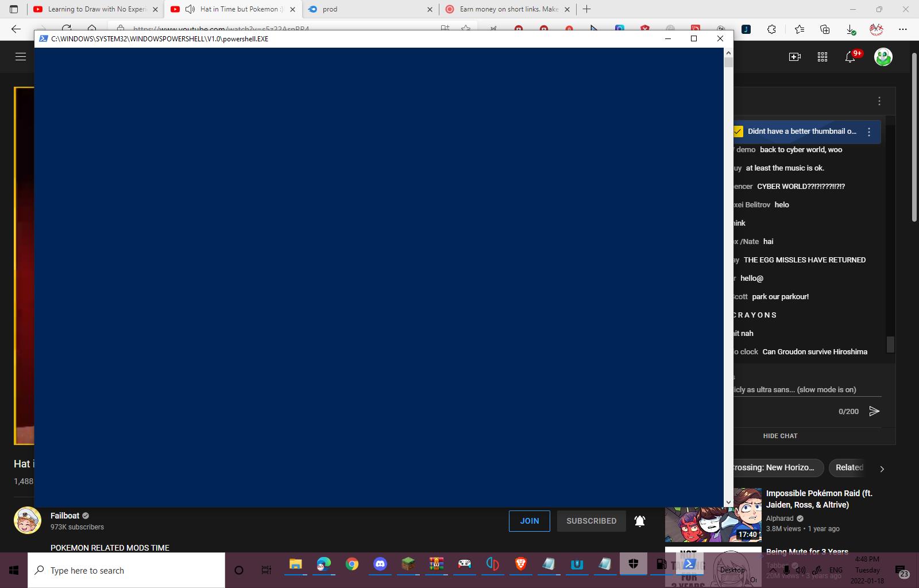
Task: Open the YouTube apps grid
Action: click(823, 57)
